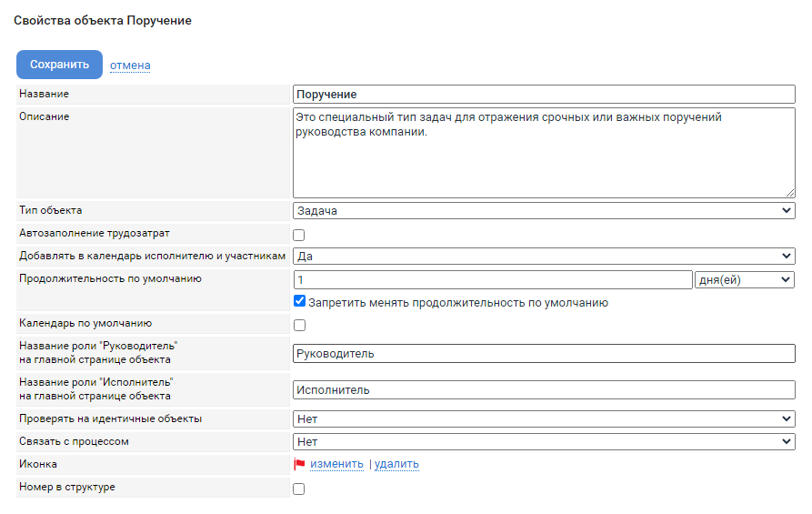The height and width of the screenshot is (514, 812).
Task: Click the изменить icon link
Action: [x=336, y=464]
